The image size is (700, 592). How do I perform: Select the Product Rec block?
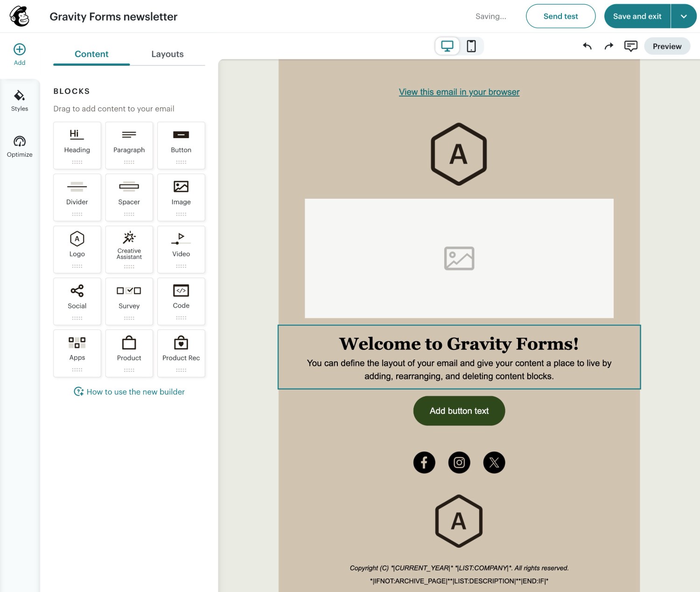(181, 353)
